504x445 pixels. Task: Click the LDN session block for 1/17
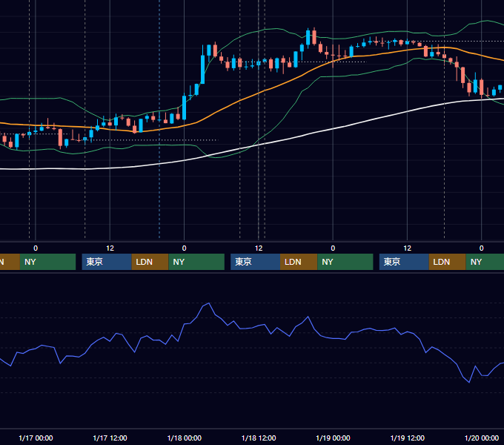tap(150, 262)
